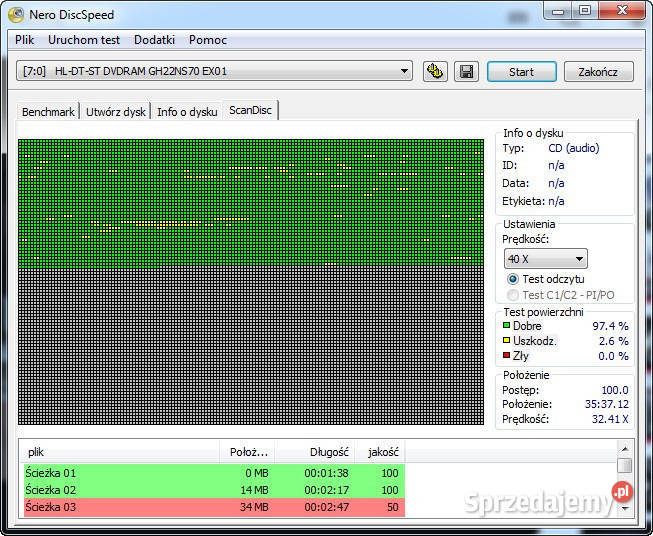Click the Długość column header
Image resolution: width=653 pixels, height=536 pixels.
[315, 452]
